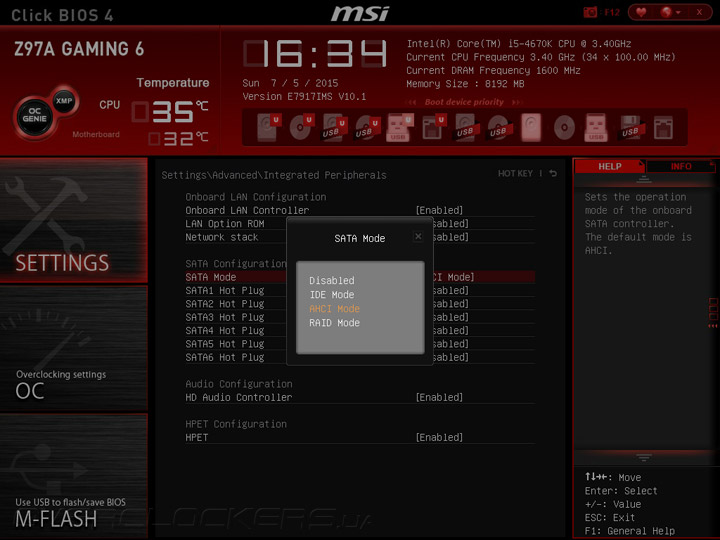
Task: Toggle the OC Genie button
Action: [34, 115]
